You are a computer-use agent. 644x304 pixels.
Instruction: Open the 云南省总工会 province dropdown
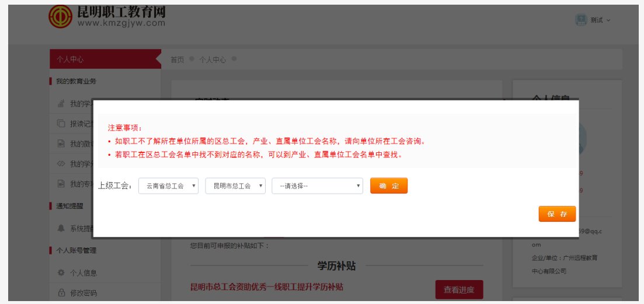(x=168, y=186)
